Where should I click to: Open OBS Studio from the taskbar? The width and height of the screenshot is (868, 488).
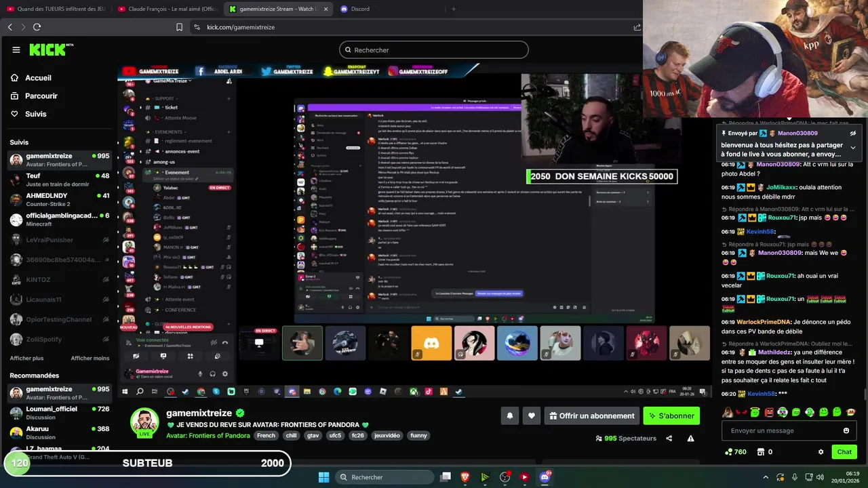pos(505,477)
